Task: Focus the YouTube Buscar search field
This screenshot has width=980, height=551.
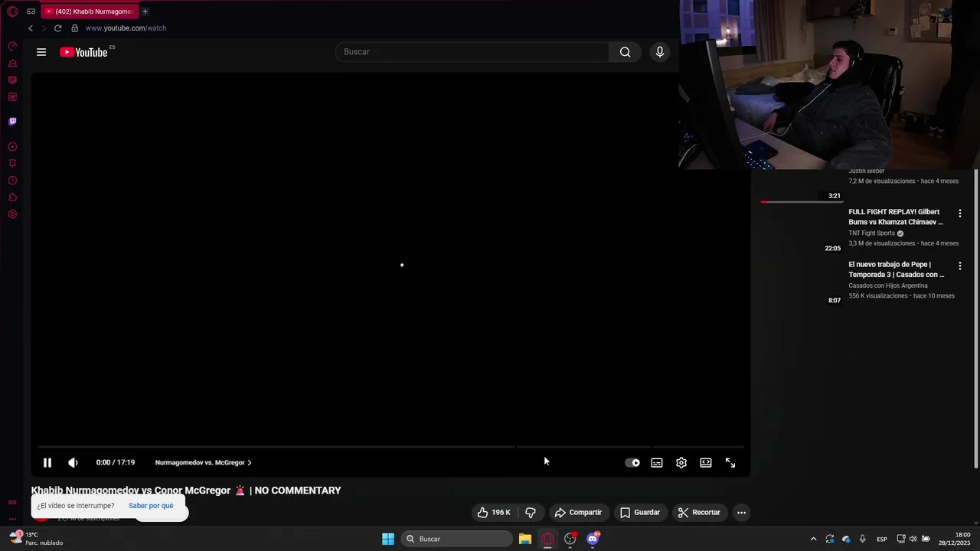Action: (x=472, y=52)
